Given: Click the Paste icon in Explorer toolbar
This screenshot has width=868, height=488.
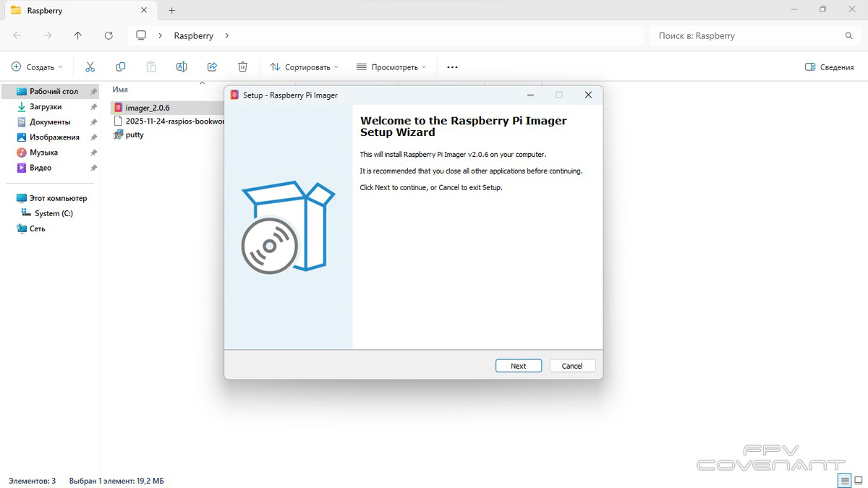Looking at the screenshot, I should click(x=151, y=67).
